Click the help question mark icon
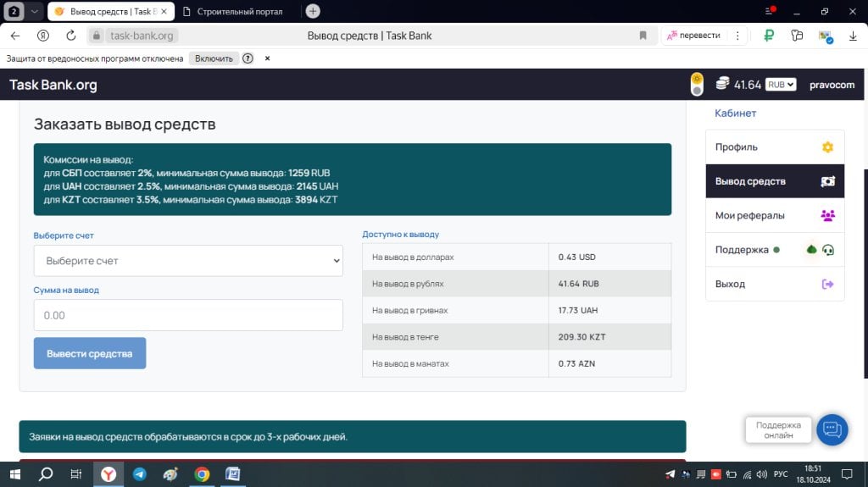Image resolution: width=868 pixels, height=487 pixels. [248, 58]
